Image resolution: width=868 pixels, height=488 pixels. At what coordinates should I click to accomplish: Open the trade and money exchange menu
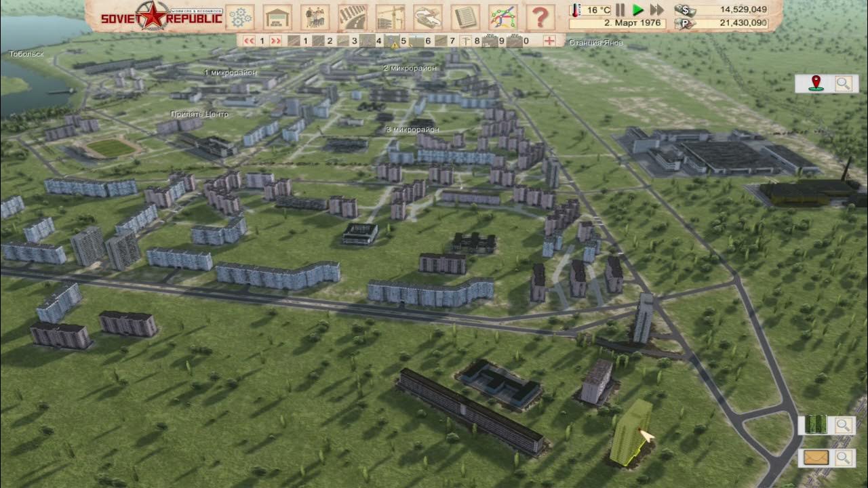point(428,17)
